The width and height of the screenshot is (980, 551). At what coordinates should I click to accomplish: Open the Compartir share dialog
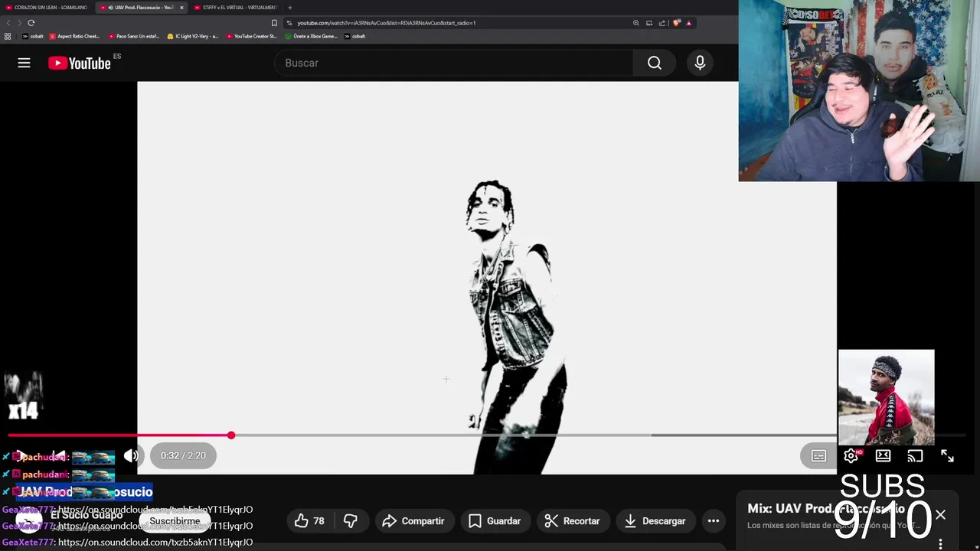413,521
